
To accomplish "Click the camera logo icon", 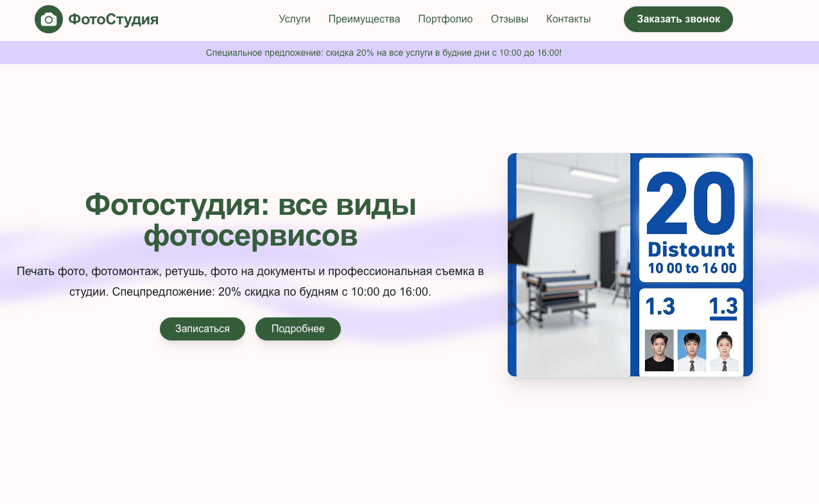I will [49, 19].
